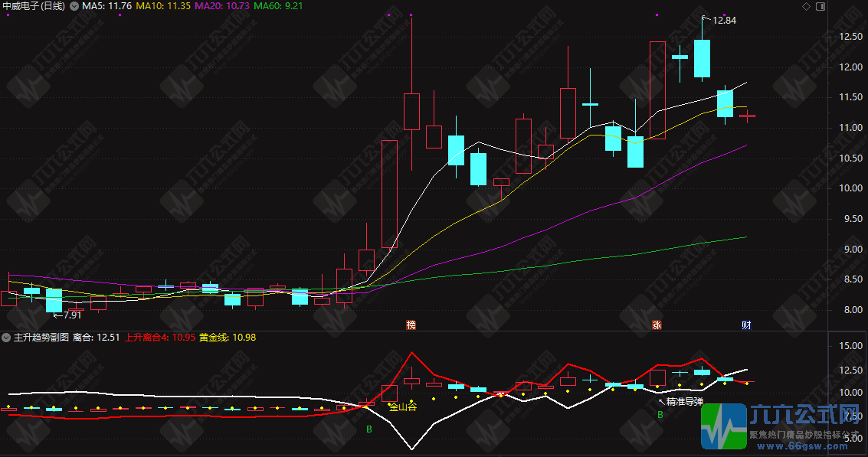Expand the 主升趋势副图 indicator dropdown arrow
This screenshot has width=868, height=457.
pyautogui.click(x=6, y=338)
